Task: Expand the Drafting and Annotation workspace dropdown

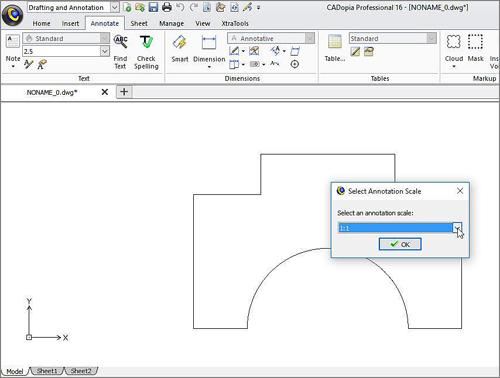Action: click(114, 7)
